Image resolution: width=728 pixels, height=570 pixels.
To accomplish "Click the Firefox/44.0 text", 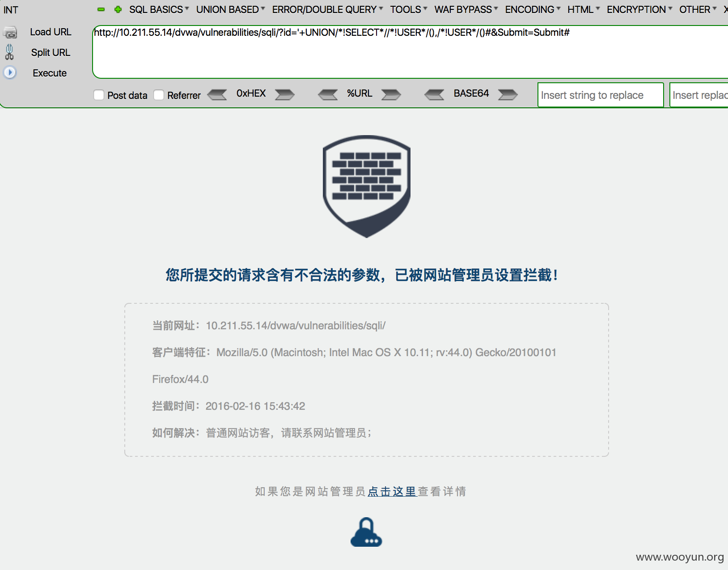I will coord(180,379).
